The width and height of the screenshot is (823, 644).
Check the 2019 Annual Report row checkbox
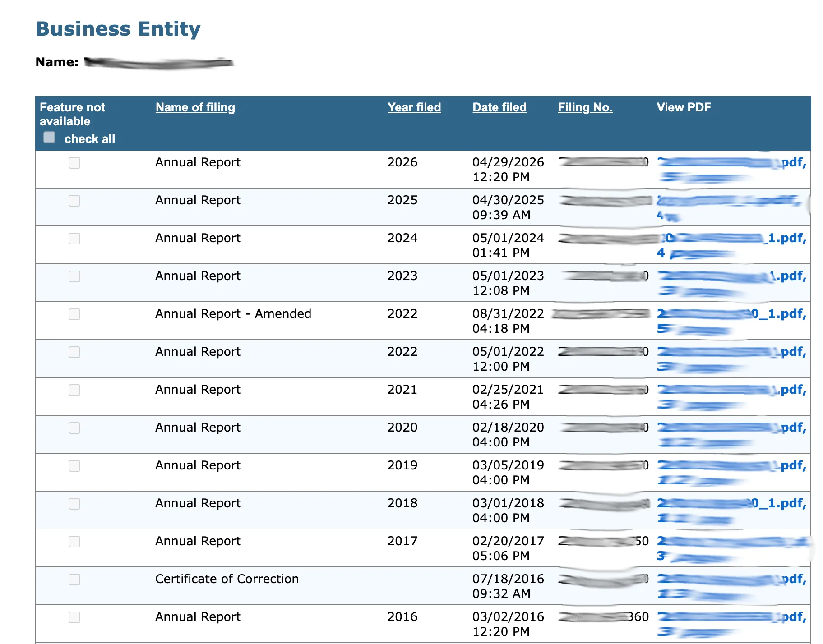74,466
